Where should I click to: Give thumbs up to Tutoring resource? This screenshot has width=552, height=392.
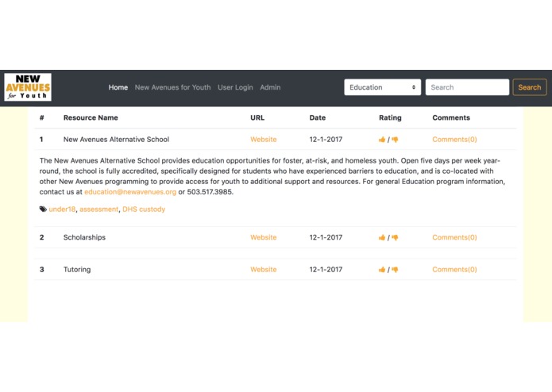[382, 270]
